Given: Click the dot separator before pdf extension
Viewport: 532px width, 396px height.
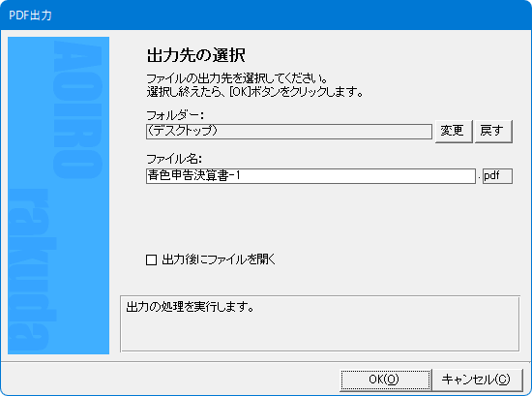Looking at the screenshot, I should (x=479, y=178).
